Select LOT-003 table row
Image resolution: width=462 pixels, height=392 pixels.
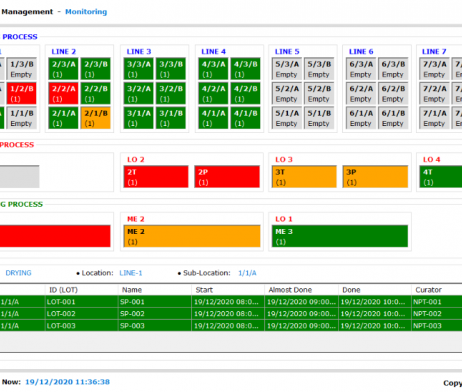[x=231, y=326]
